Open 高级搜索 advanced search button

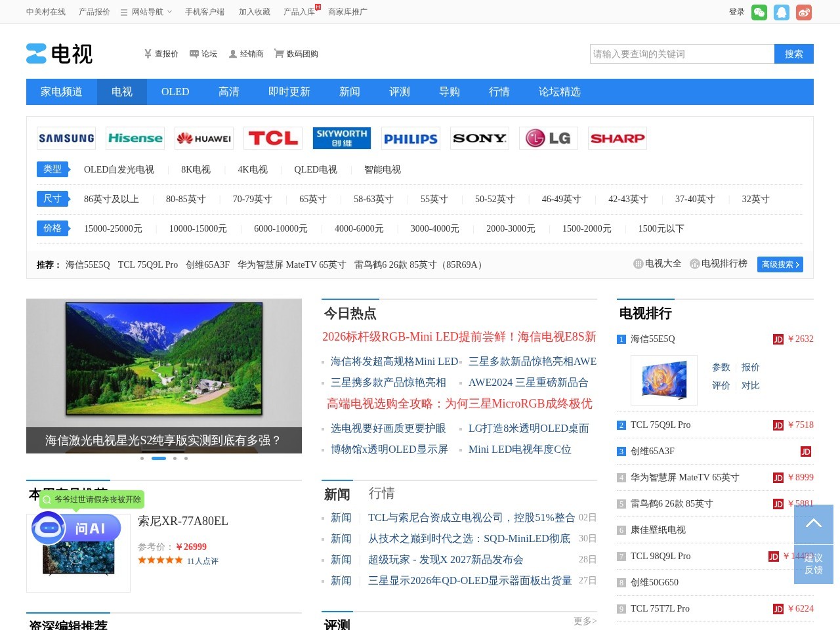point(780,264)
